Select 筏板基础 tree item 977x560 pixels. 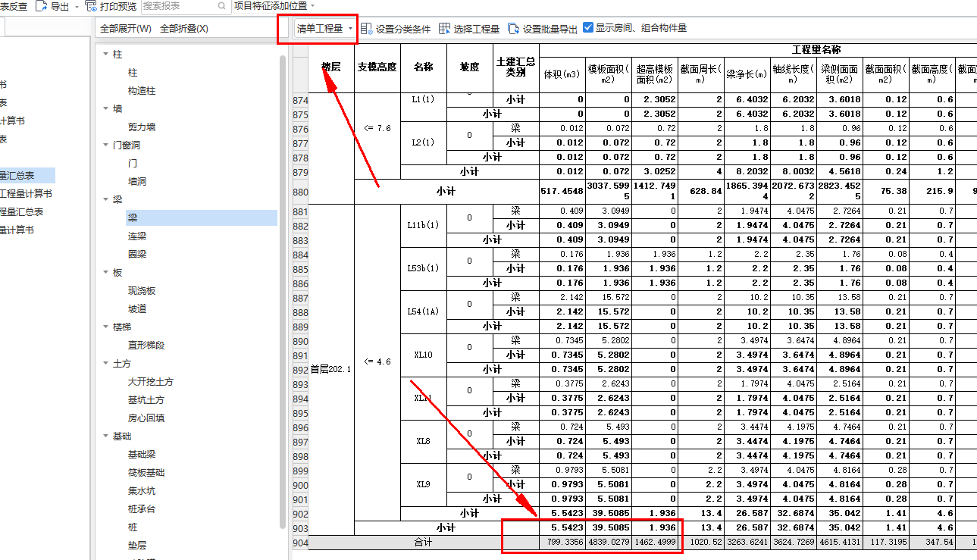146,473
